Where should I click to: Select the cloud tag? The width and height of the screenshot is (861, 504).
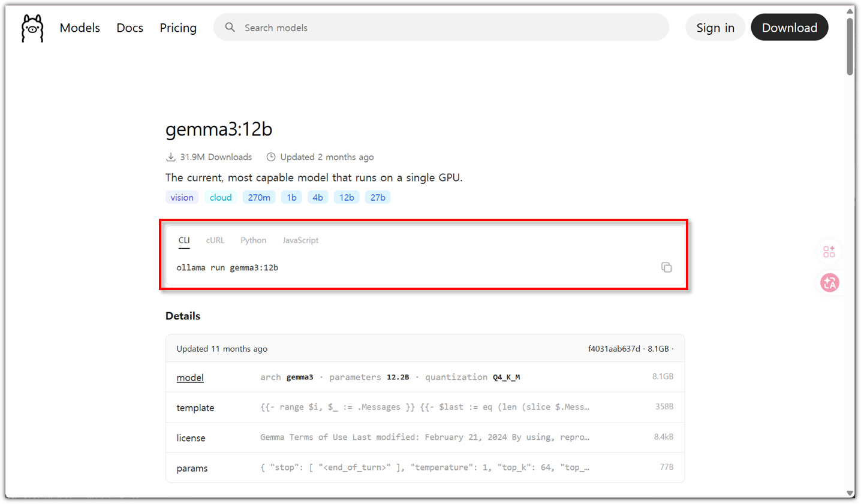(221, 197)
